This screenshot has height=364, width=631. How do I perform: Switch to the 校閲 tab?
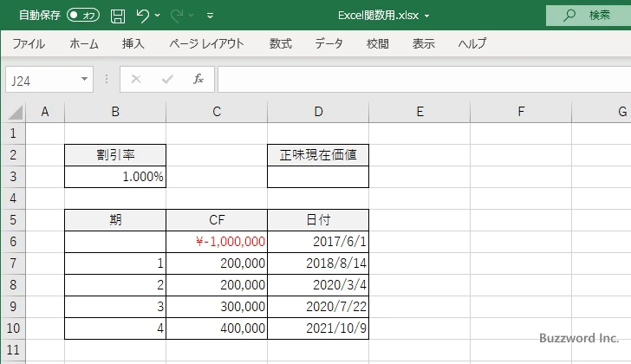pos(378,43)
